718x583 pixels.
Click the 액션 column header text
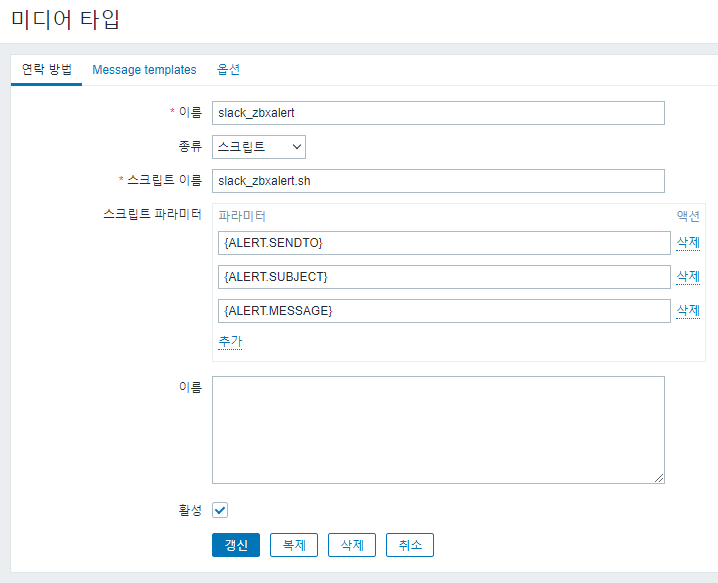tap(688, 216)
